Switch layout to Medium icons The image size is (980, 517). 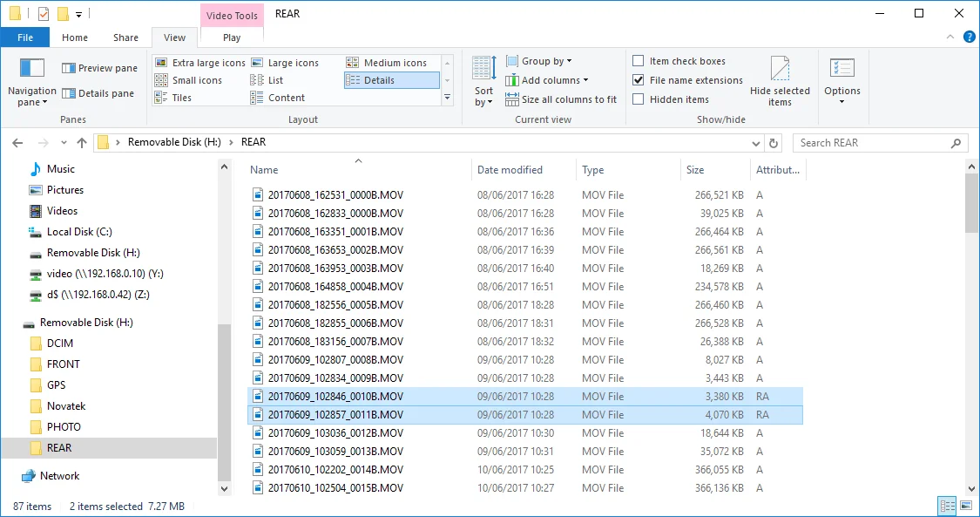click(x=387, y=63)
